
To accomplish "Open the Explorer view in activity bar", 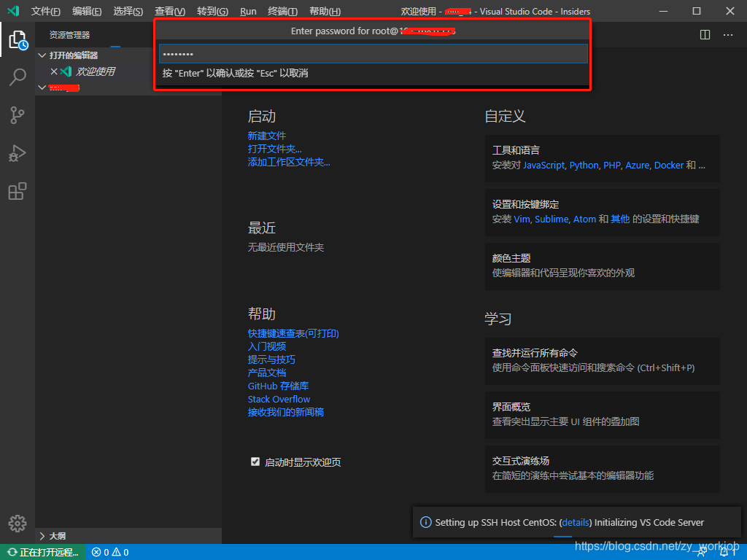I will click(18, 40).
